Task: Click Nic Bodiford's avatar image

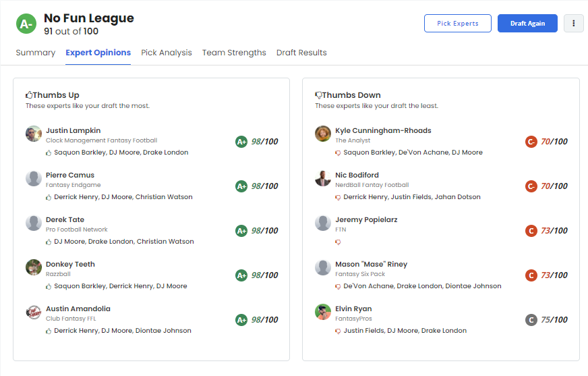Action: click(x=323, y=178)
